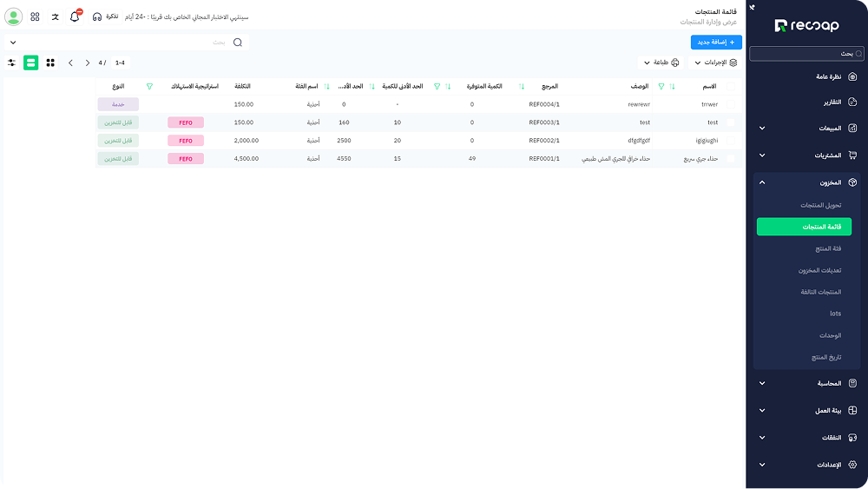
Task: Click the تذكرة support ticket button
Action: [105, 17]
